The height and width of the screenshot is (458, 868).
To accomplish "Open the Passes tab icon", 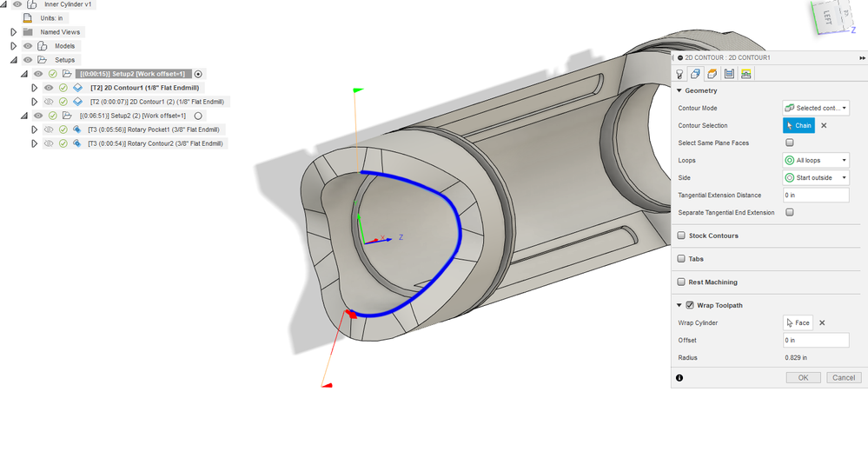I will tap(729, 74).
